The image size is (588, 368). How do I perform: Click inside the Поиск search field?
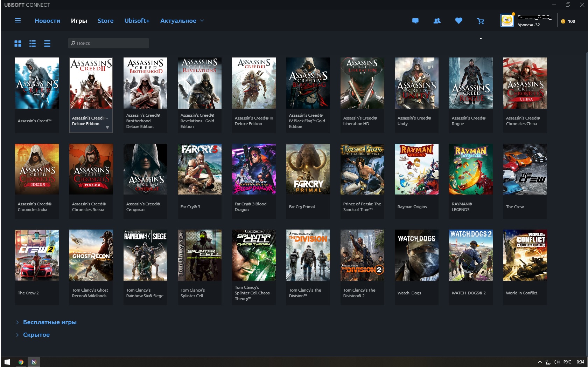tap(108, 43)
